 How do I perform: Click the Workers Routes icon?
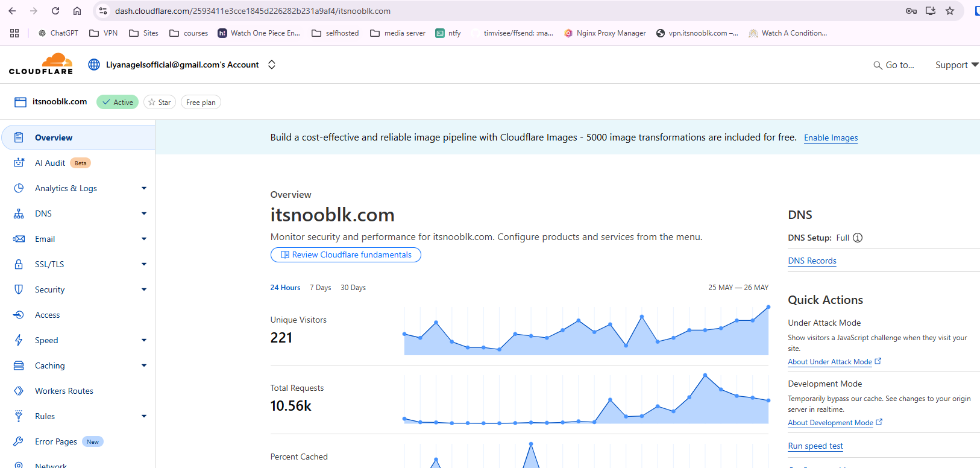[x=19, y=391]
